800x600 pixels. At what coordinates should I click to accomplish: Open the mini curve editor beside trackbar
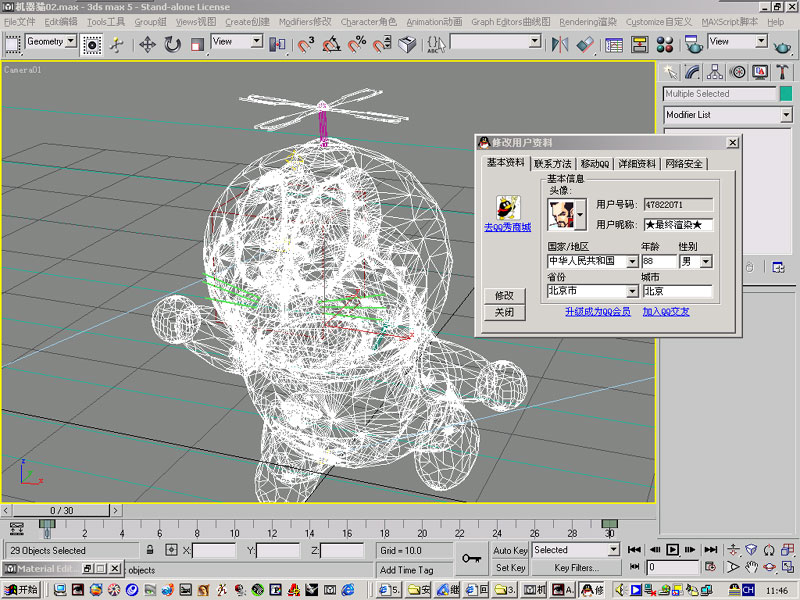click(17, 529)
